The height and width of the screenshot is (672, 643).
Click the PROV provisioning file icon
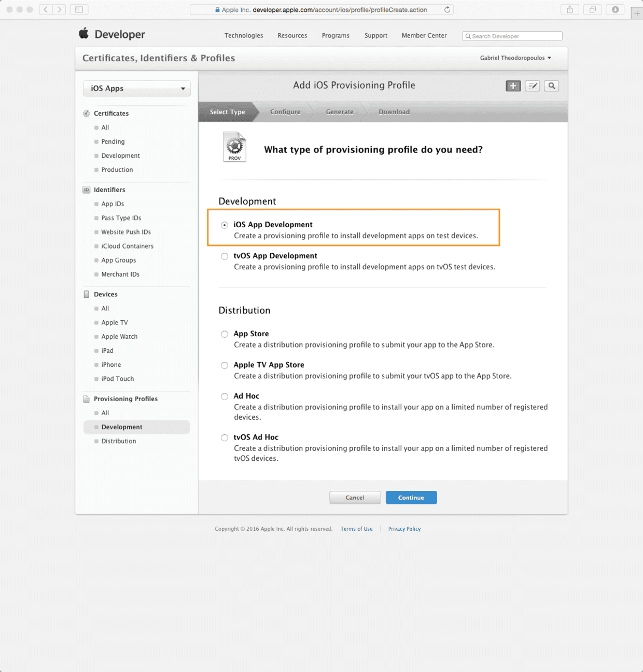pos(234,147)
